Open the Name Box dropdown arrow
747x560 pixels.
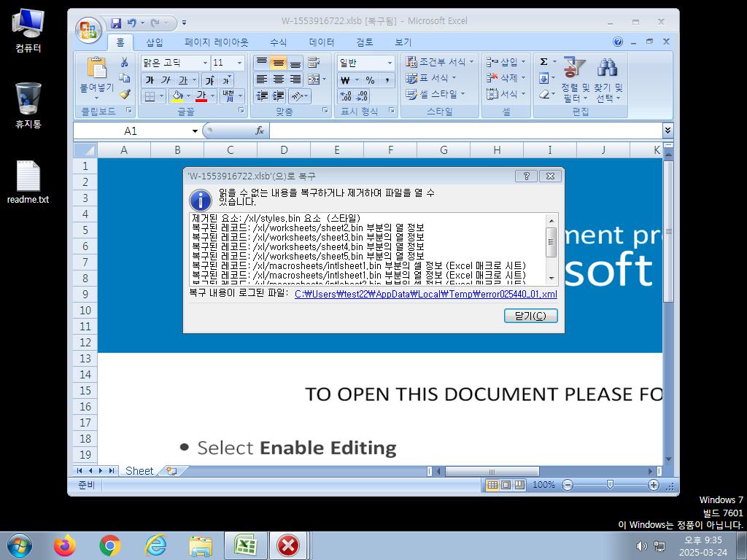(x=195, y=131)
